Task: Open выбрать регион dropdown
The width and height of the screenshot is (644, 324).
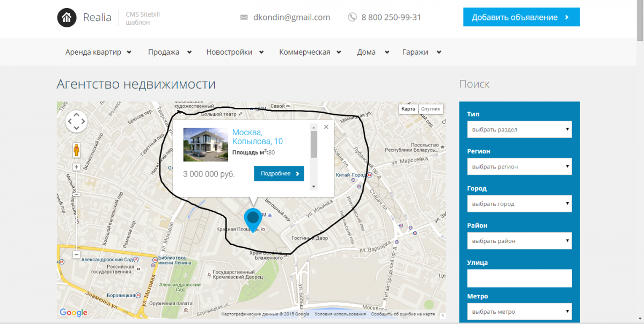Action: coord(519,166)
